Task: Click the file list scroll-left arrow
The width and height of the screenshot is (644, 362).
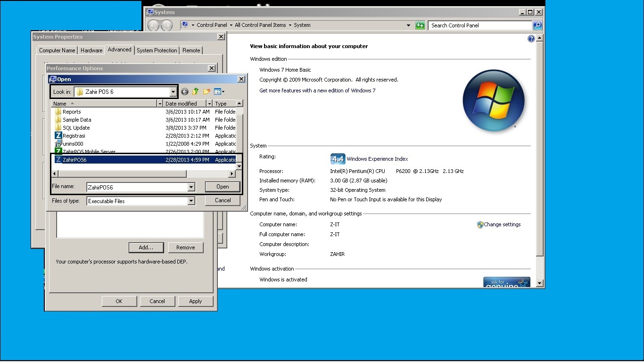Action: [x=55, y=174]
